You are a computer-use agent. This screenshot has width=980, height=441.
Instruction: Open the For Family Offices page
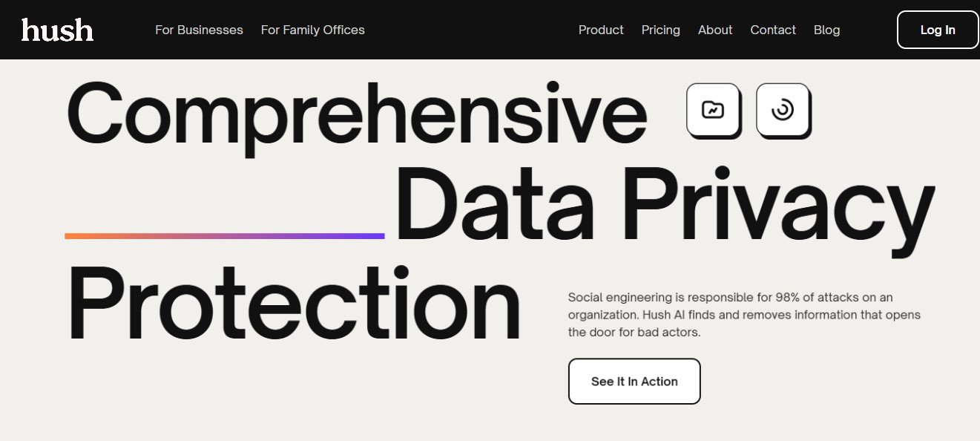312,30
